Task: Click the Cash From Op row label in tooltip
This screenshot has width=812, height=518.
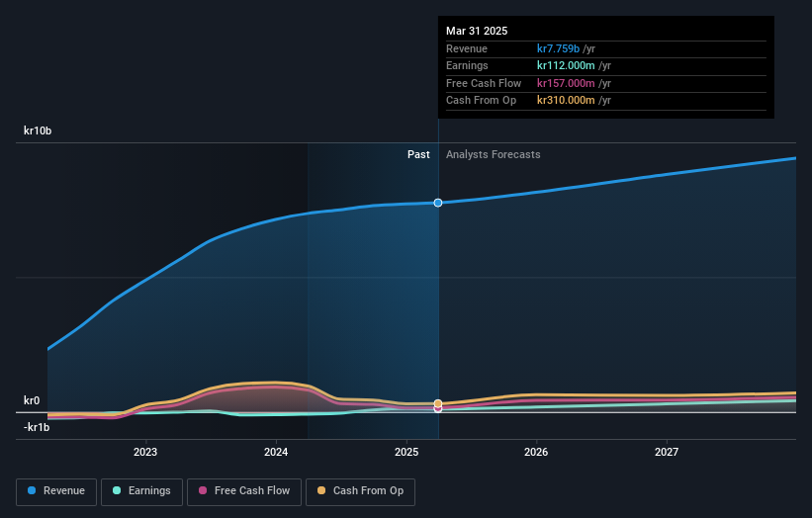Action: (x=481, y=101)
